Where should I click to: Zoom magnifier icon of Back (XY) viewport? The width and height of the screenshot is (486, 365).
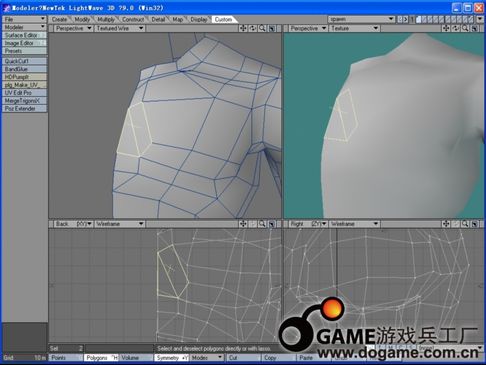[262, 224]
